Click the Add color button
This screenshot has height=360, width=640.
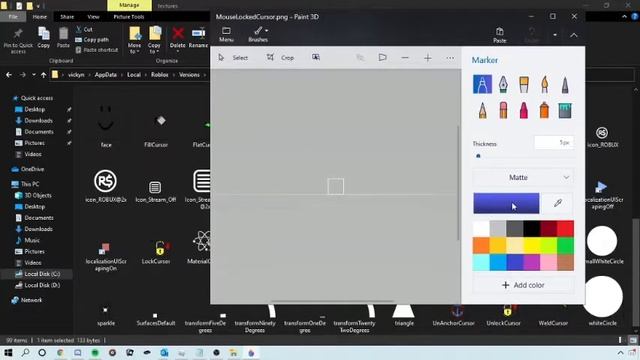click(x=523, y=285)
